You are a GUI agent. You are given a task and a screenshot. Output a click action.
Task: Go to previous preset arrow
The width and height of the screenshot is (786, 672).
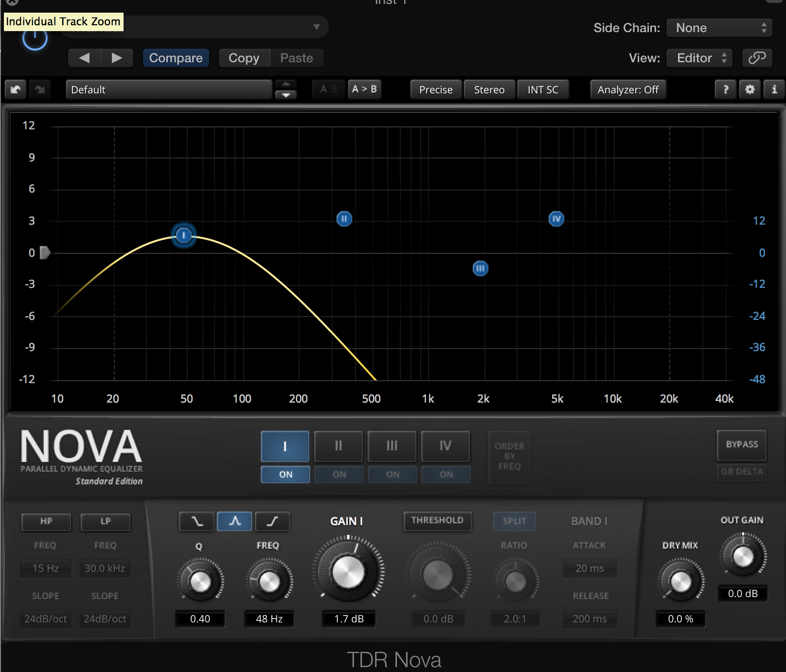84,58
